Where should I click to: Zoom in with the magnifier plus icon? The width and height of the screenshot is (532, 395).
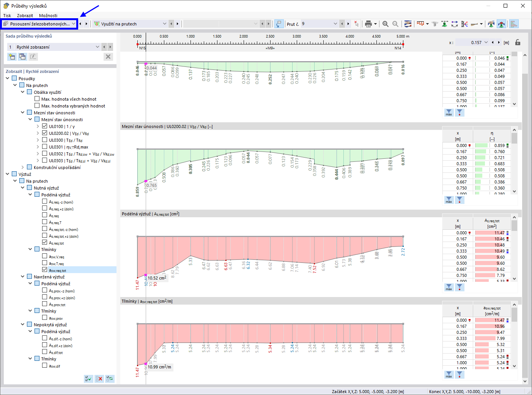click(x=386, y=24)
